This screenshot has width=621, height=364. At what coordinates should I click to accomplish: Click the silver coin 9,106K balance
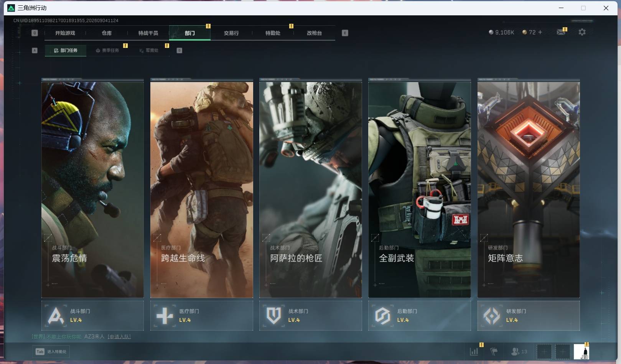501,32
